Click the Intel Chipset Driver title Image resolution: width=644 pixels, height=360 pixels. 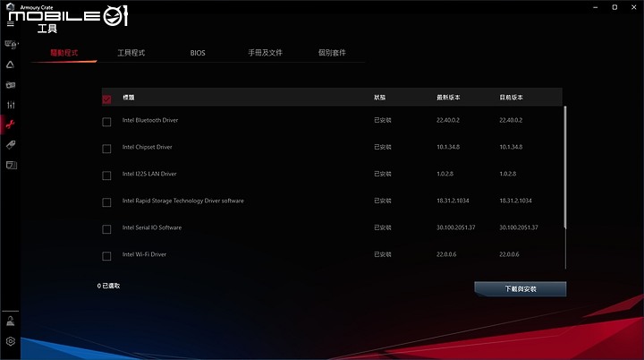click(147, 147)
